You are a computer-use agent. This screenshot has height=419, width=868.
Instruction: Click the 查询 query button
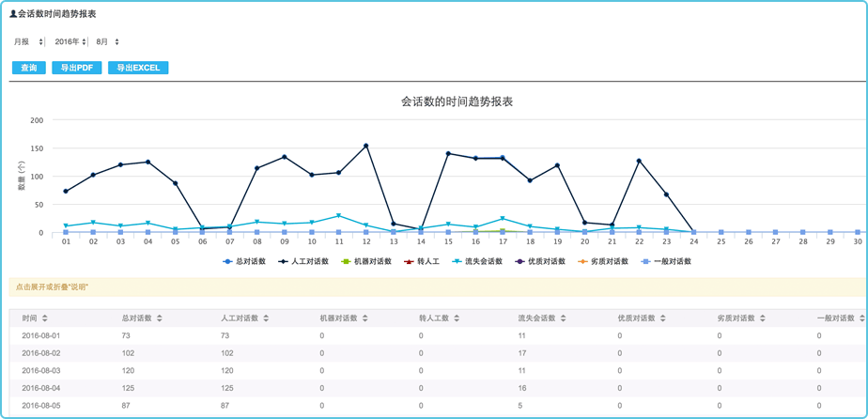click(28, 68)
